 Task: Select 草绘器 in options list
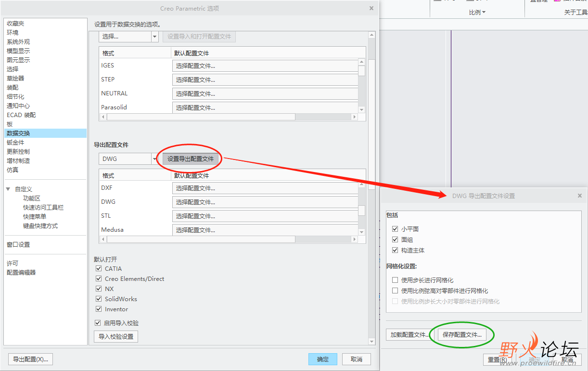click(15, 79)
